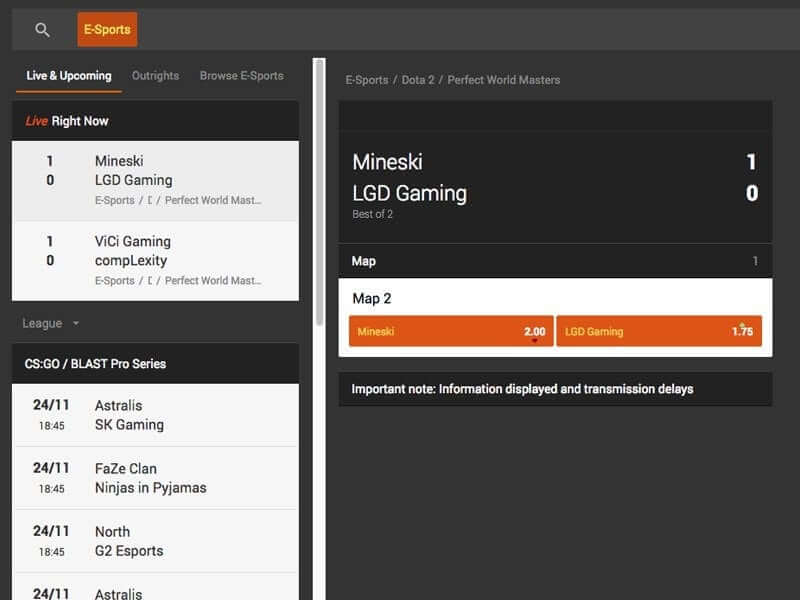
Task: Bet on Mineski at 2.00 odds
Action: (x=451, y=331)
